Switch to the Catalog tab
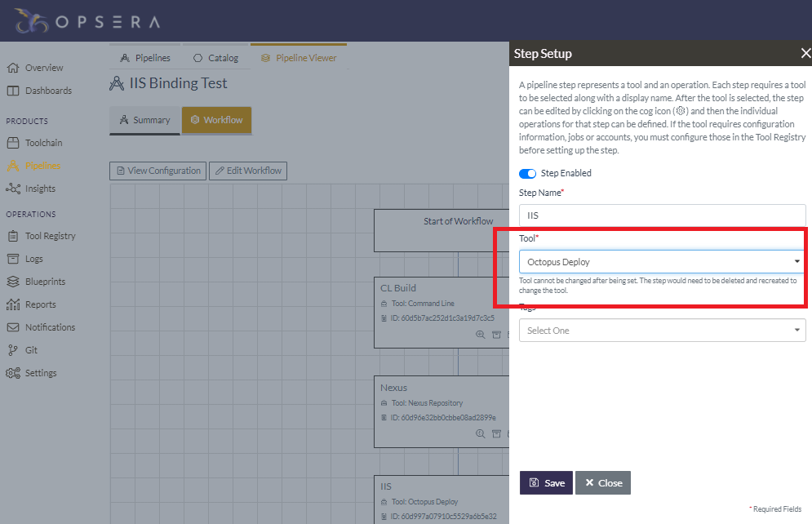812x524 pixels. pos(215,58)
